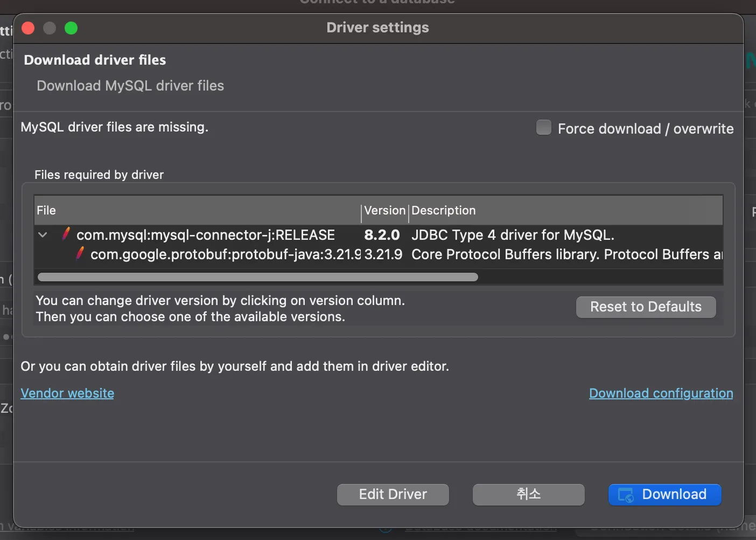The height and width of the screenshot is (540, 756).
Task: Click the green zoom window button
Action: (71, 28)
